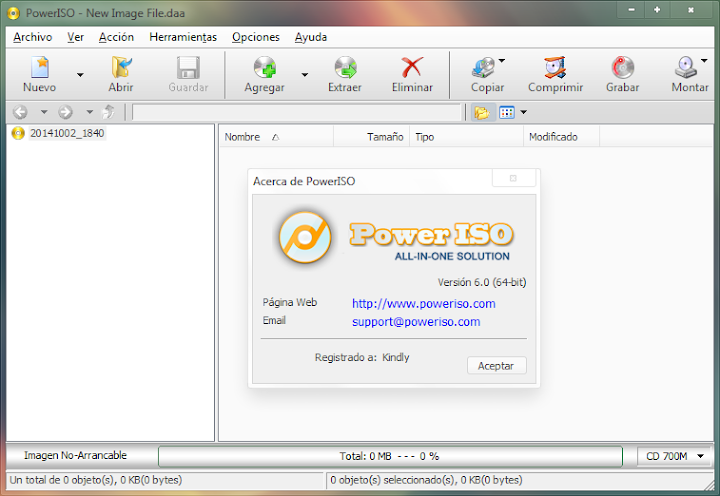This screenshot has width=720, height=496.
Task: Open the http://www.poweriso.com link
Action: click(423, 304)
